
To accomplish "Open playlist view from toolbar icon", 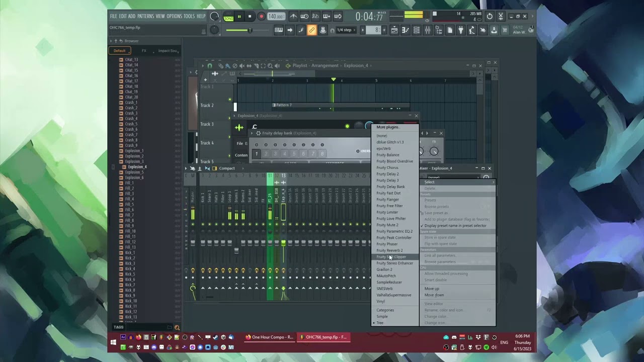I will [x=394, y=30].
